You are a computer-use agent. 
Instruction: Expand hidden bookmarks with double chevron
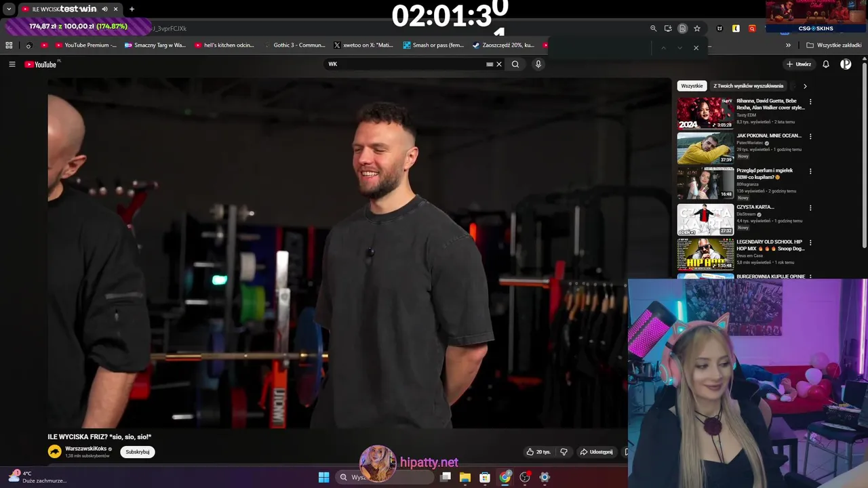point(788,45)
